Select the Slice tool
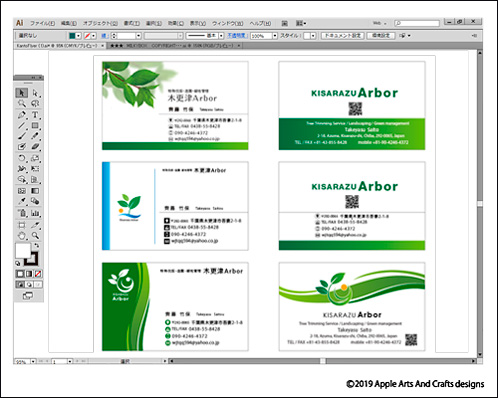498x398 pixels. point(35,225)
